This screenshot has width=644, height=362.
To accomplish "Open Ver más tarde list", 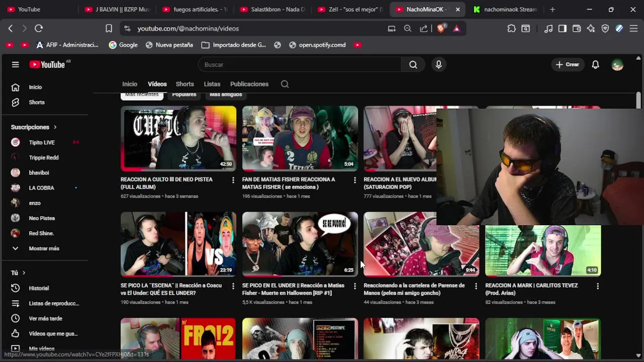I will (44, 318).
